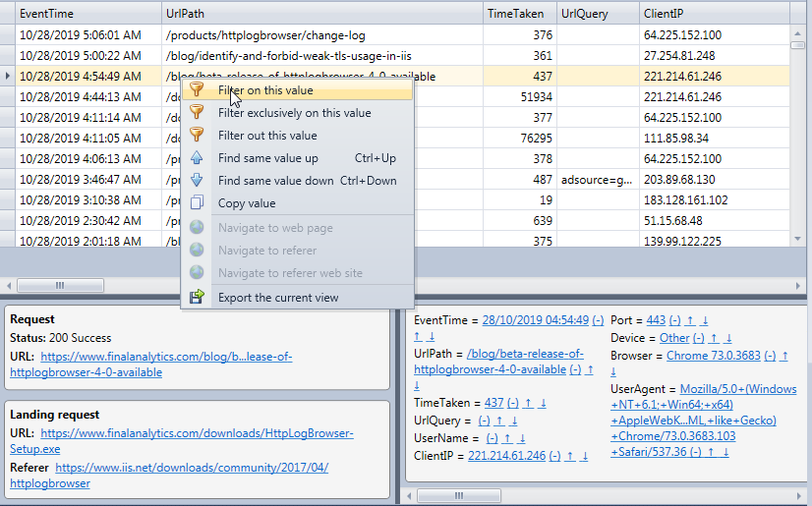Click the export icon for Export the current view
The width and height of the screenshot is (812, 506).
pos(197,297)
